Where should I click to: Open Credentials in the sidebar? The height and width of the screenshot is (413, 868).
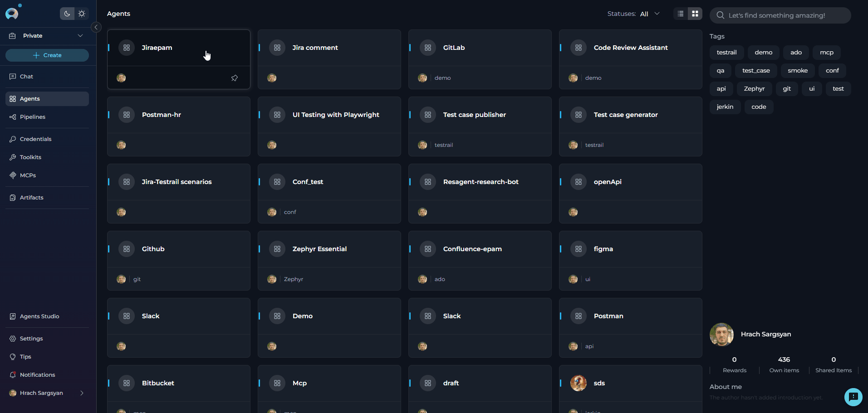pos(47,139)
